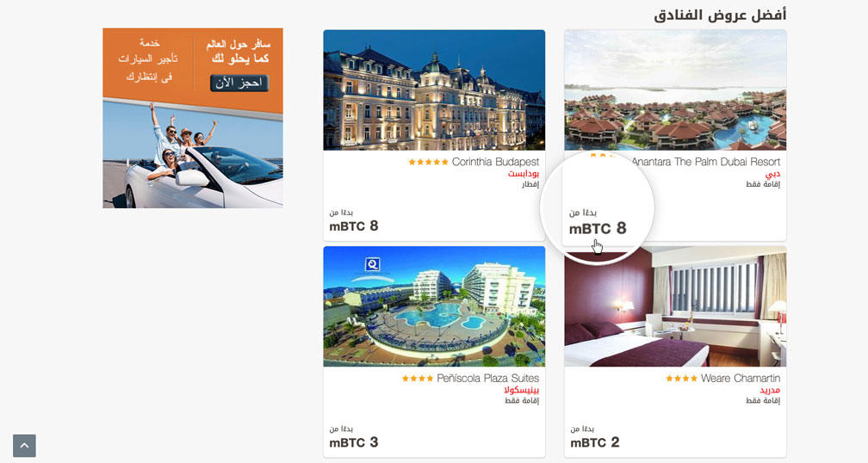
Task: Click Peñíscola Plaza Suites star rating
Action: [x=418, y=379]
